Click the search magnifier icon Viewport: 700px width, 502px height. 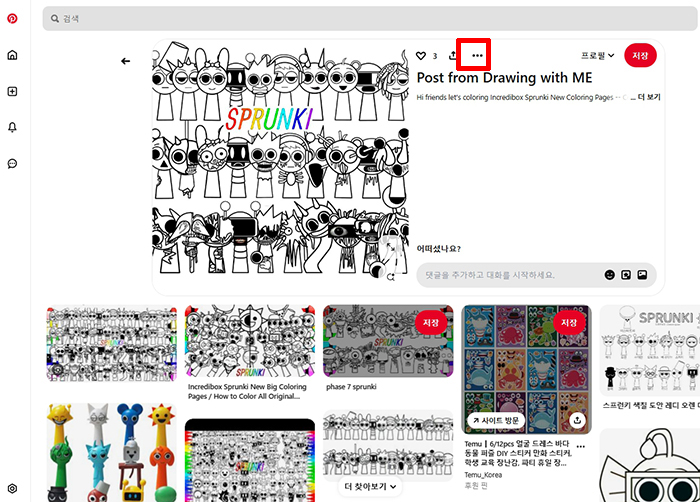pyautogui.click(x=54, y=18)
